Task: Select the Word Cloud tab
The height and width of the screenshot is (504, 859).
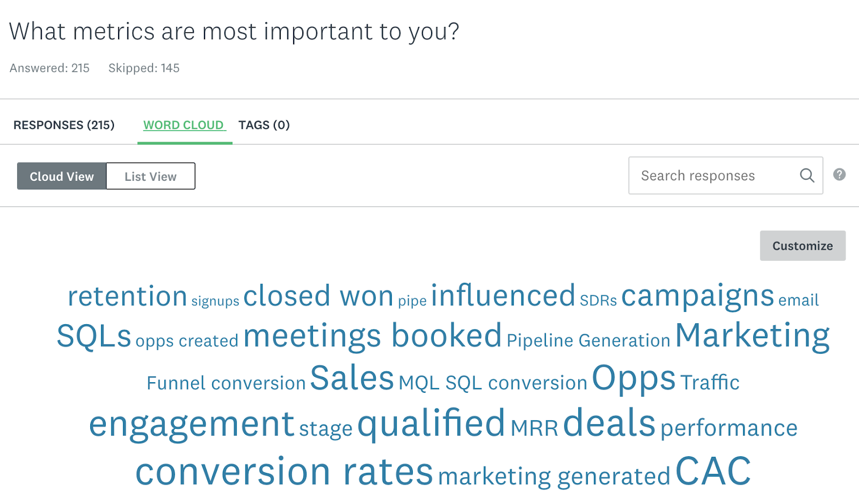Action: point(184,125)
